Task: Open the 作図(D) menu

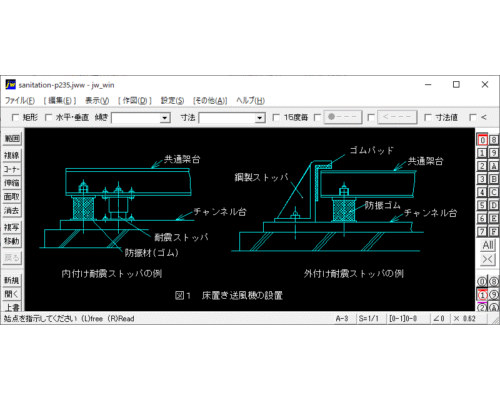Action: [x=135, y=100]
